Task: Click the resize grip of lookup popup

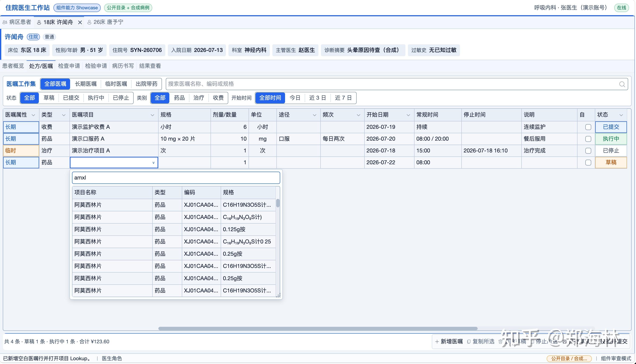Action: coord(278,296)
